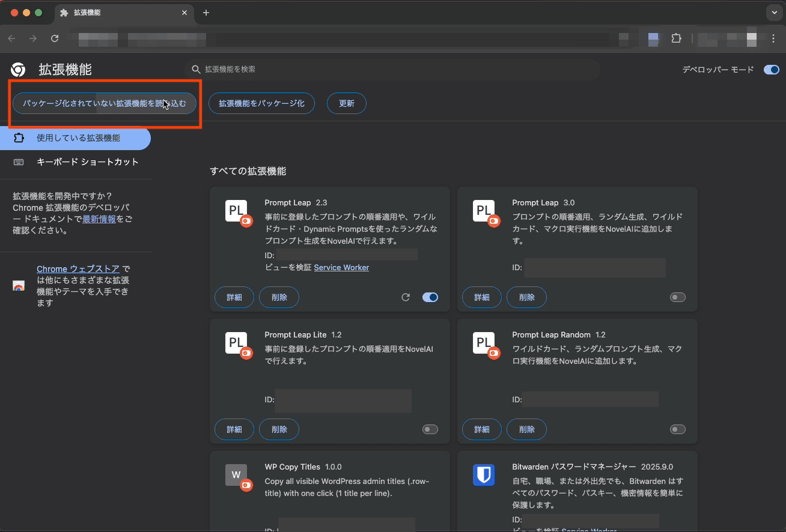The height and width of the screenshot is (532, 786).
Task: Enable the Prompt Leap 3.0 extension toggle
Action: [678, 297]
